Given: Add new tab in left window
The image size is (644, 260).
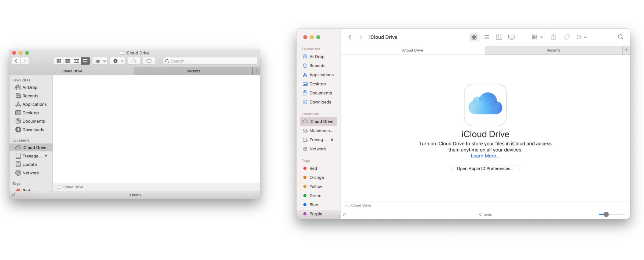Looking at the screenshot, I should (256, 71).
